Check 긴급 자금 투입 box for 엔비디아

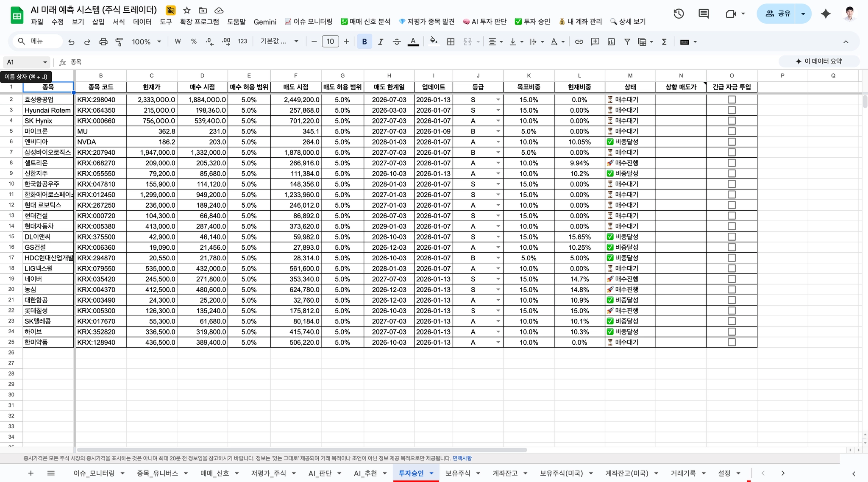click(732, 142)
